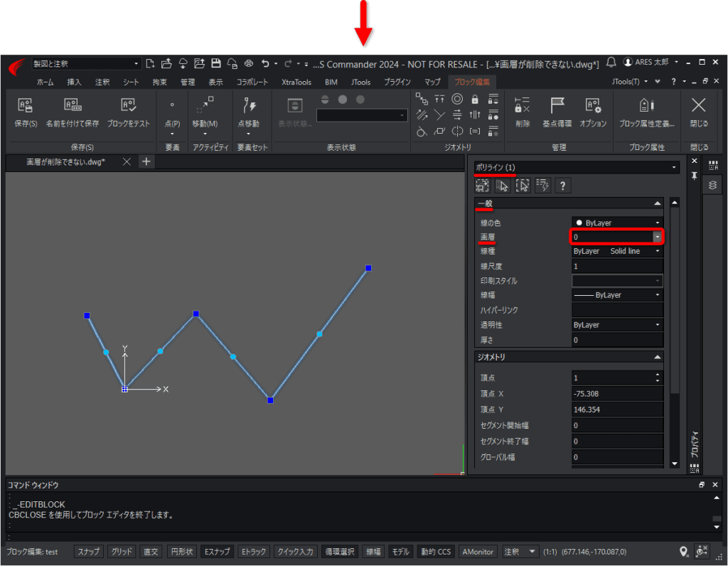
Task: Open the XtraTools ribbon tab
Action: (296, 82)
